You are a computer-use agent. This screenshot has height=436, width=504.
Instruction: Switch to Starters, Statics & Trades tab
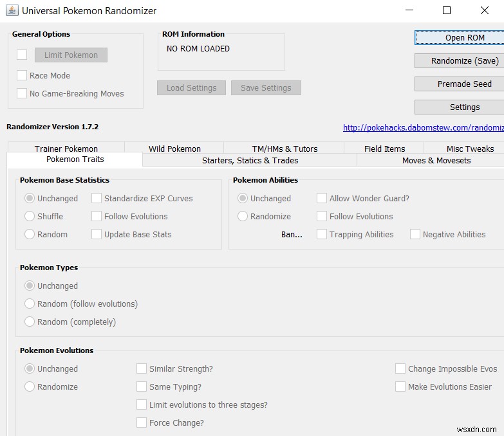coord(250,160)
